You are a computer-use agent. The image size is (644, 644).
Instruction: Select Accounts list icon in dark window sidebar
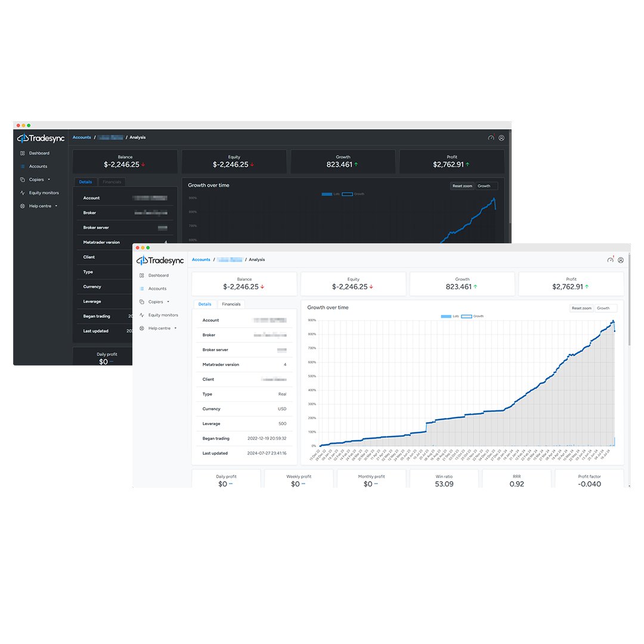click(x=23, y=166)
